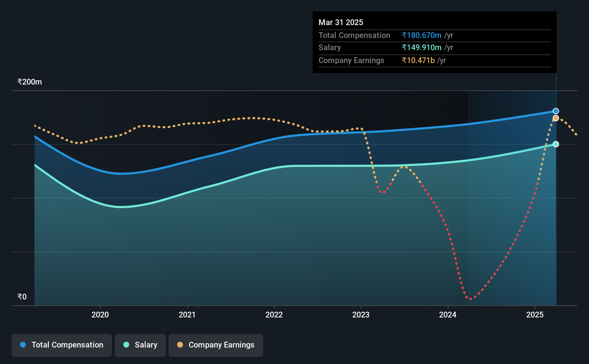
Task: Click the 2023 x-axis label
Action: (361, 315)
